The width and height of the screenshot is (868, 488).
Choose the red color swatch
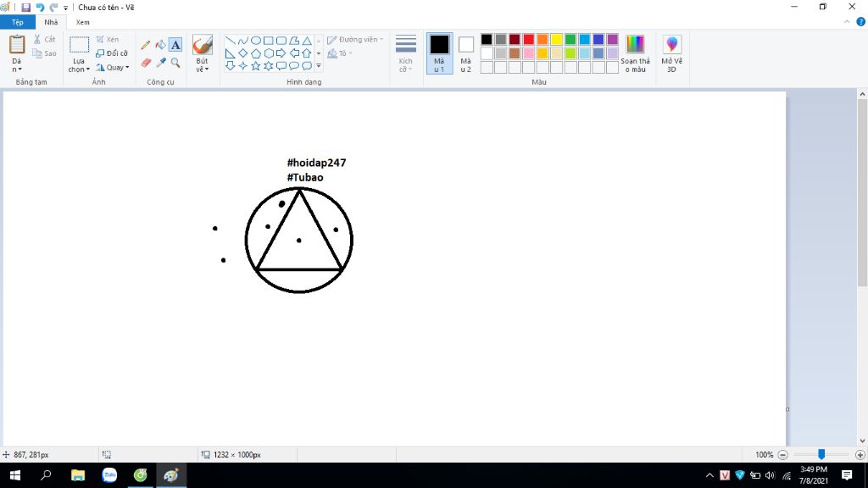(529, 39)
